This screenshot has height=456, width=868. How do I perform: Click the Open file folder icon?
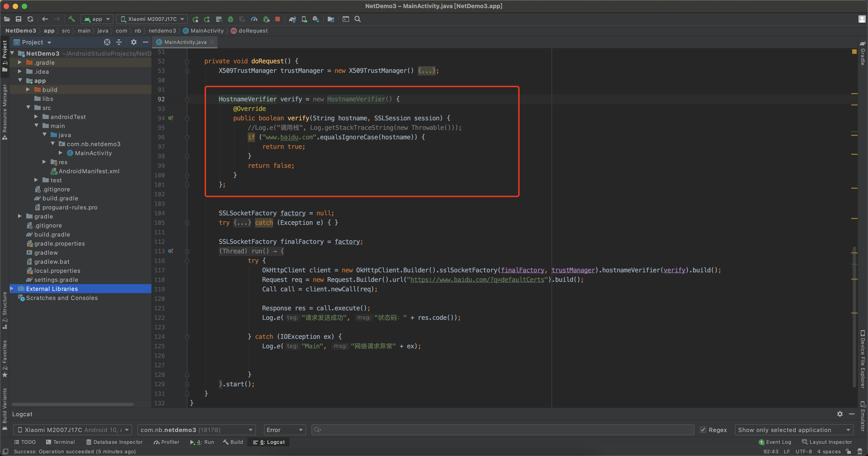click(7, 19)
